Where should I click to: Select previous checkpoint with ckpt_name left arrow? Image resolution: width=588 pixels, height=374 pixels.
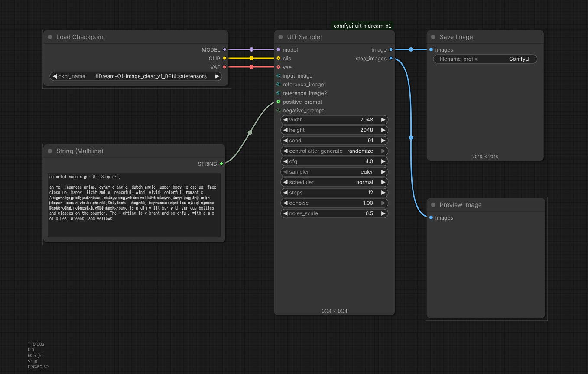pyautogui.click(x=55, y=76)
